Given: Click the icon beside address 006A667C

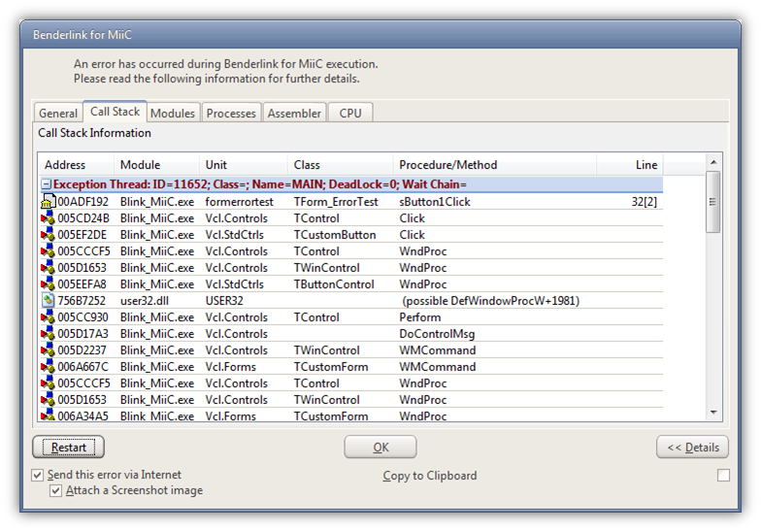Looking at the screenshot, I should click(48, 367).
